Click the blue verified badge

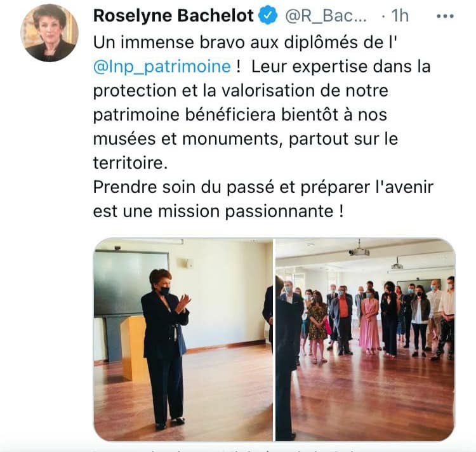pos(268,16)
